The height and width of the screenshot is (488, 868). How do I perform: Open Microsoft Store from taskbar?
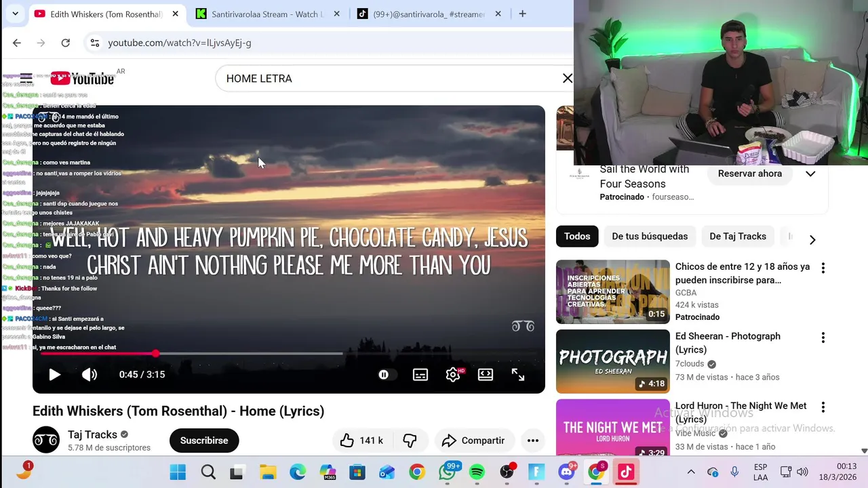click(x=357, y=472)
